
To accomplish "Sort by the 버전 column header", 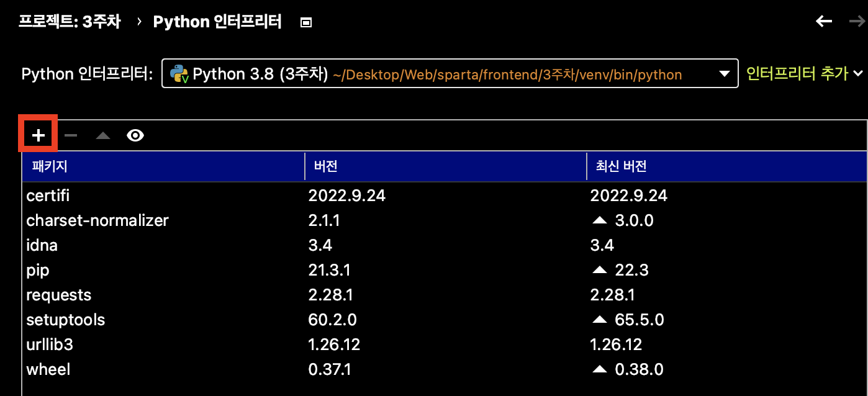I will [x=445, y=166].
